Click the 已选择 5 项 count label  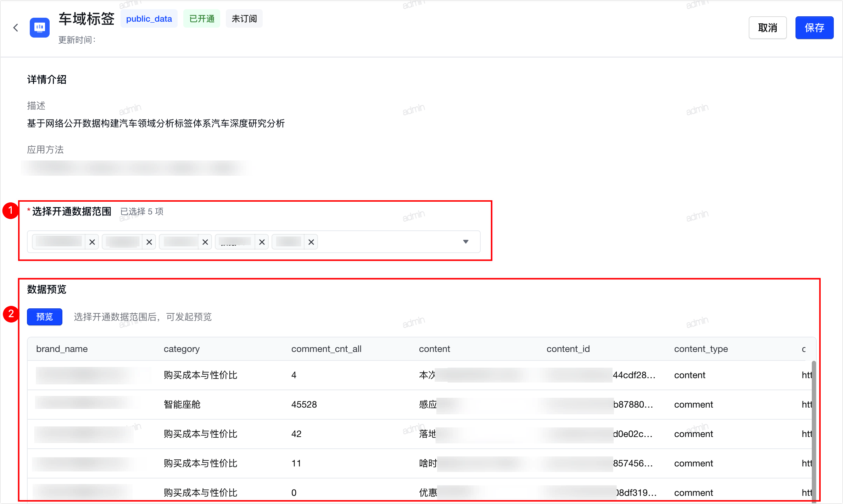pyautogui.click(x=142, y=212)
